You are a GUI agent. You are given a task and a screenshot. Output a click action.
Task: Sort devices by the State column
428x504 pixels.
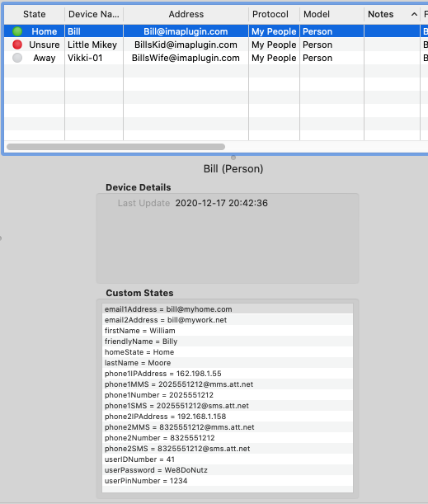35,14
